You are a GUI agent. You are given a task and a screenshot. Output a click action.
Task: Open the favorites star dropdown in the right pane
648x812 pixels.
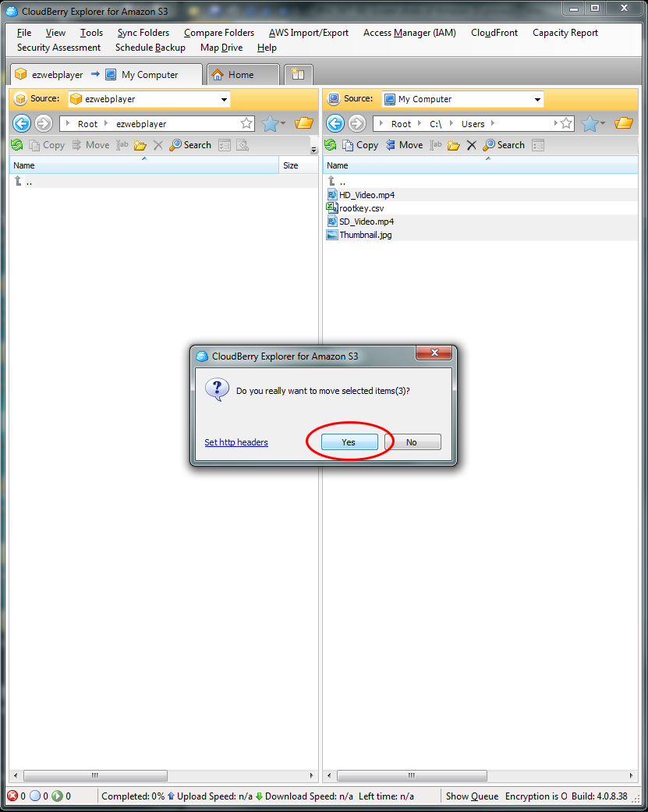(x=593, y=124)
